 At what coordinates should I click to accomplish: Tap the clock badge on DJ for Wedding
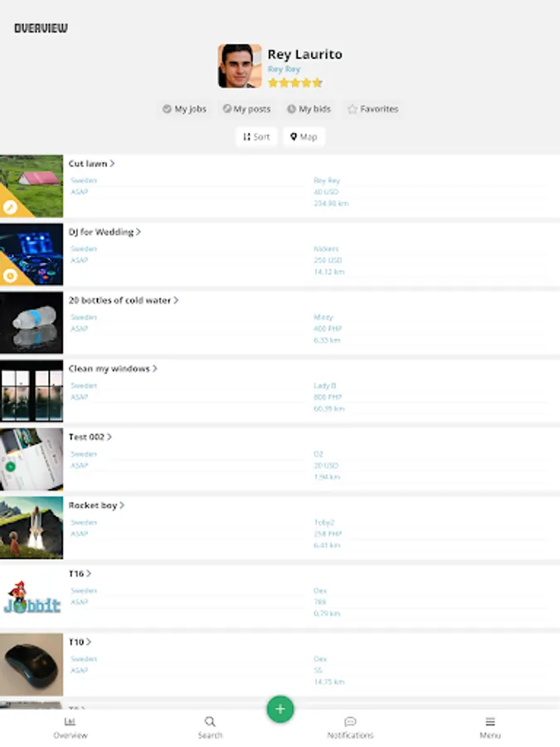(10, 275)
